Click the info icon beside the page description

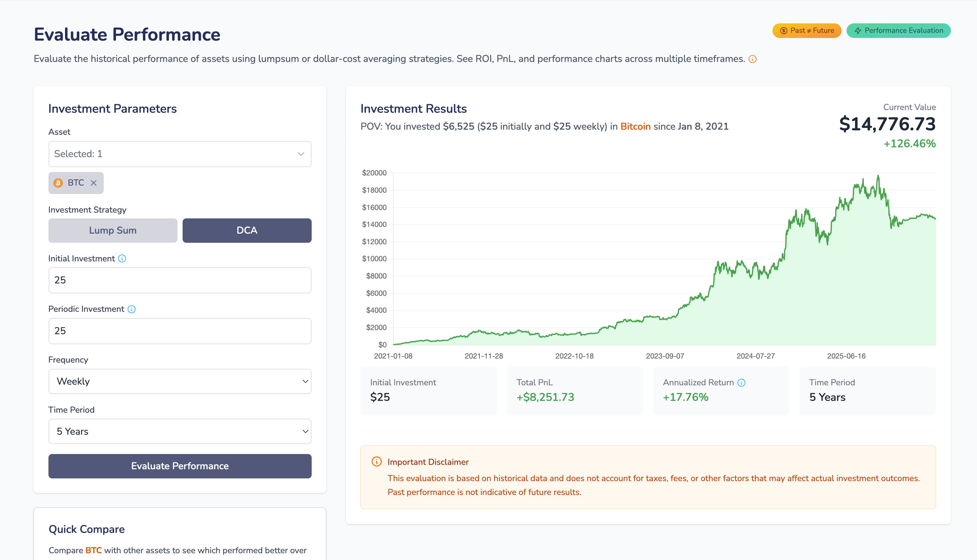(x=752, y=59)
